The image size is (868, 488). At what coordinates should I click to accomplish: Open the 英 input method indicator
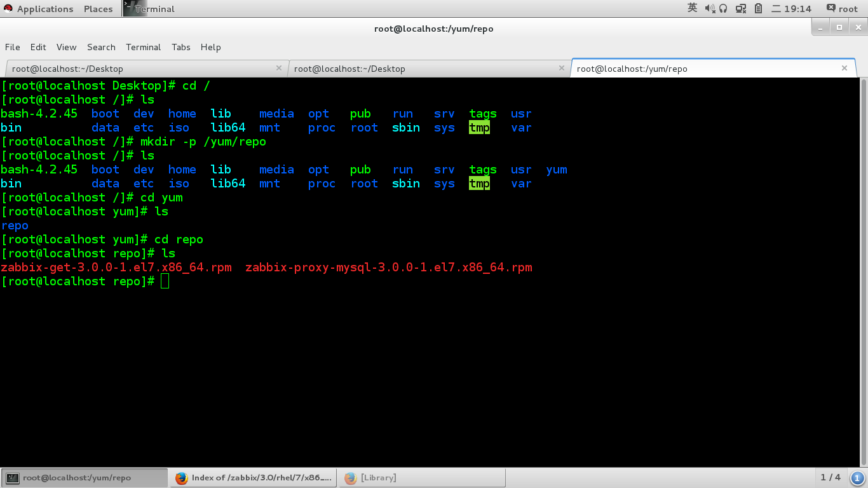pyautogui.click(x=693, y=8)
